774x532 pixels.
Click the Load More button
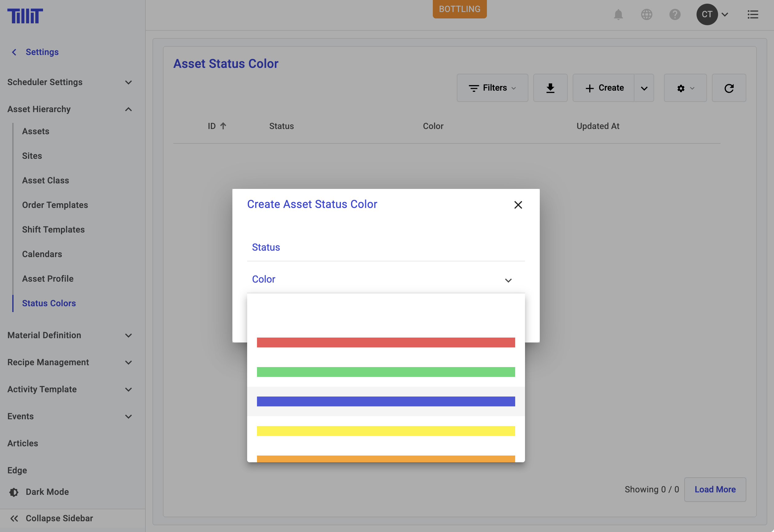(715, 489)
